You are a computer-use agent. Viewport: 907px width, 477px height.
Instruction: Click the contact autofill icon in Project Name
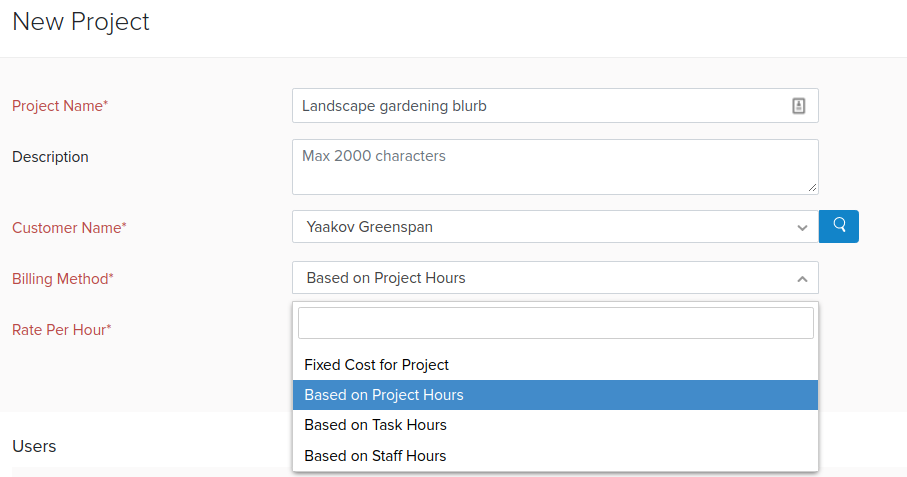tap(799, 106)
